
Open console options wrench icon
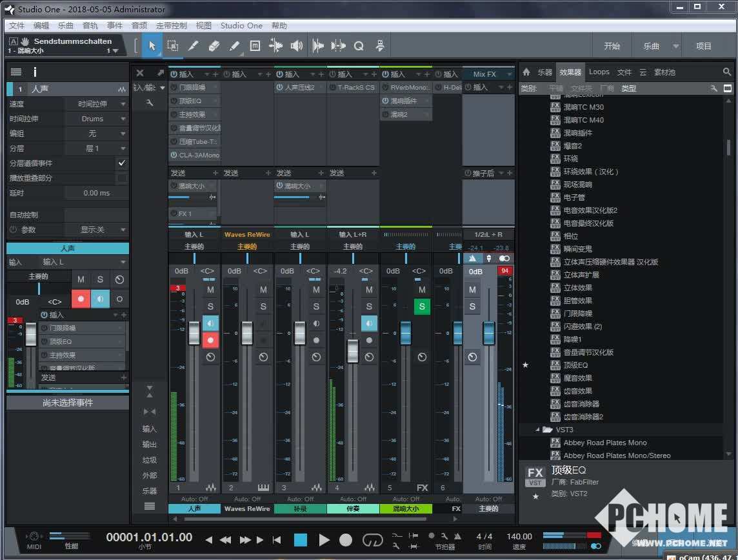[x=150, y=103]
